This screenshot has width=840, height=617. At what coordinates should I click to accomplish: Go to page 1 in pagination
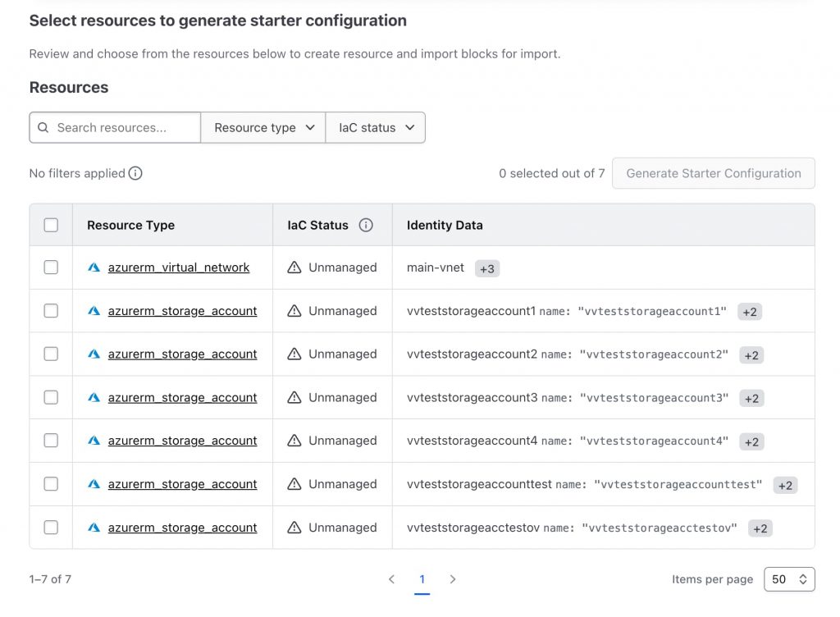click(x=422, y=579)
